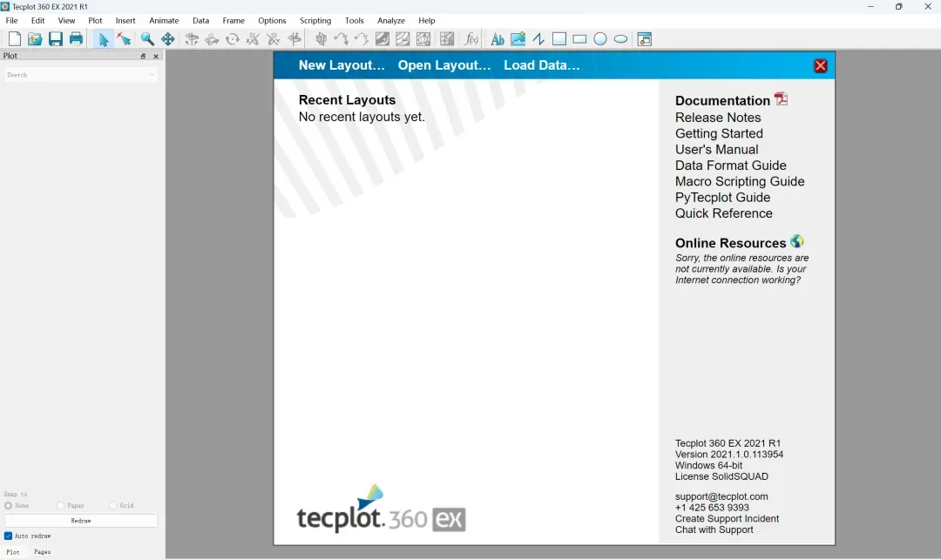
Task: Click the Create Support Incident link
Action: [x=727, y=518]
